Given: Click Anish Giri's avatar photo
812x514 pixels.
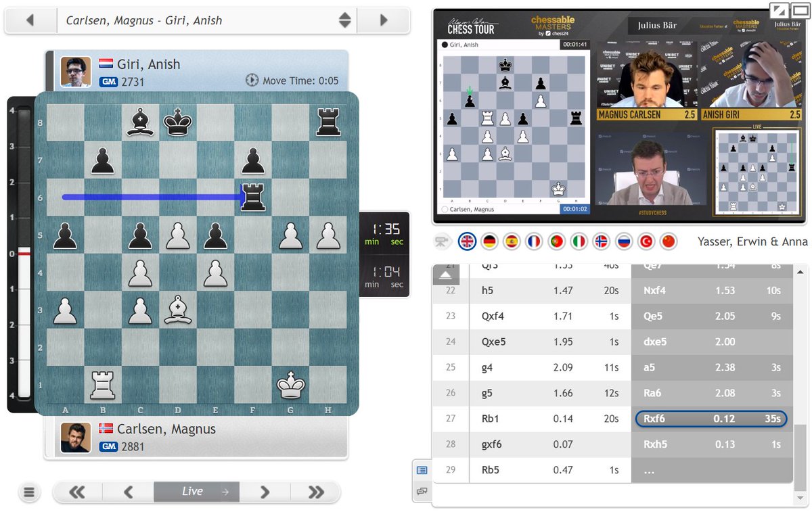Looking at the screenshot, I should click(x=76, y=71).
